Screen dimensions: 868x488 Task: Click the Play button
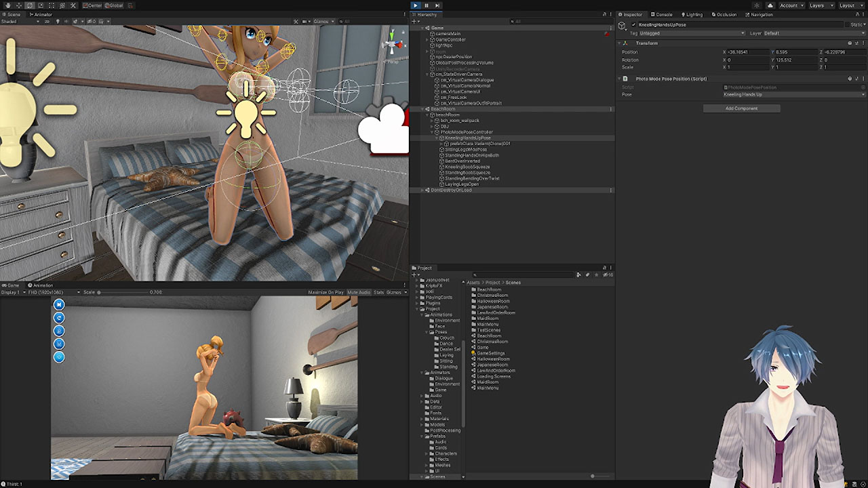click(416, 5)
